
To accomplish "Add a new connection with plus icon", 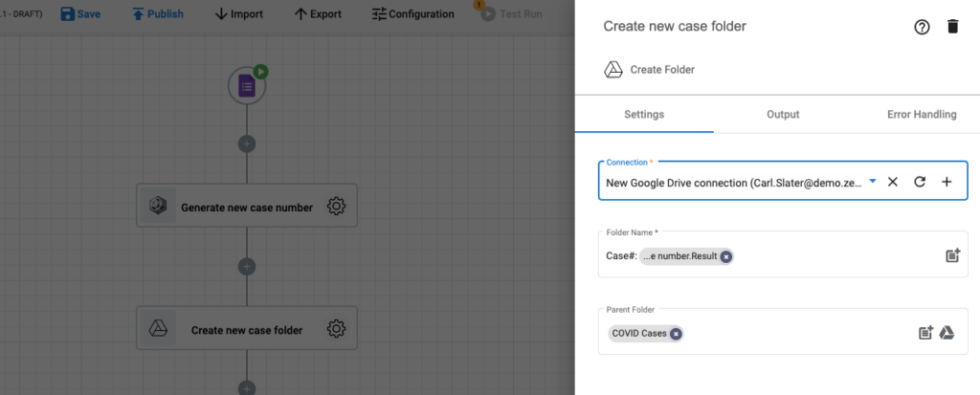I will pyautogui.click(x=947, y=182).
